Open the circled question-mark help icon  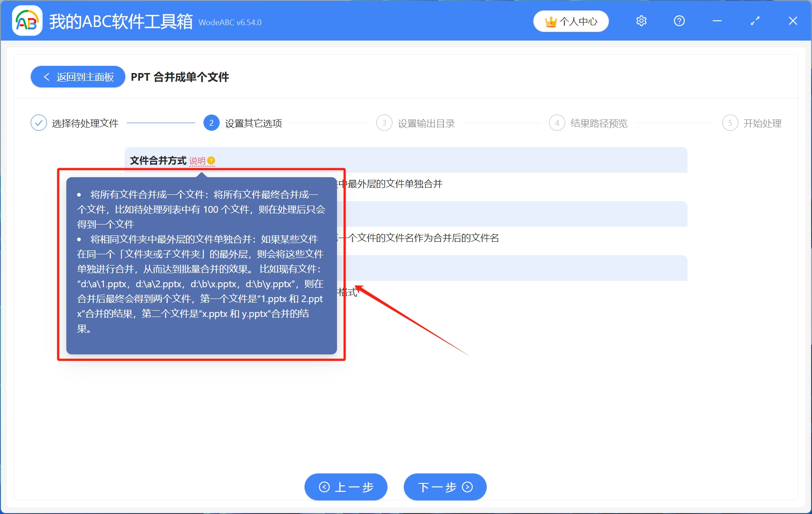point(679,21)
